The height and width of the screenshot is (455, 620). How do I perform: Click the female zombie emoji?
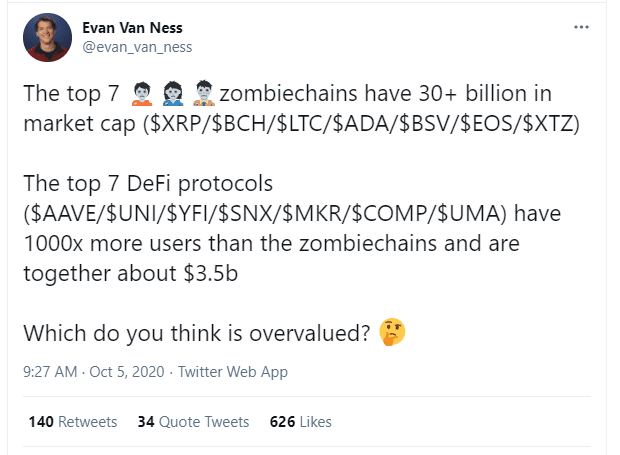pos(173,94)
